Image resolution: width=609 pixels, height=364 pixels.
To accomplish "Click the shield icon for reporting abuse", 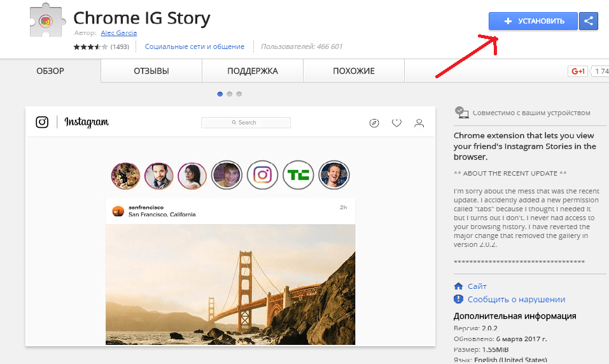I will click(458, 299).
